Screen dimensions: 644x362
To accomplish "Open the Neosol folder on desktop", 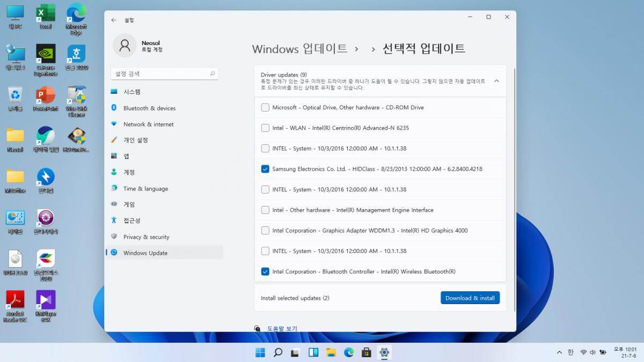I will (x=15, y=140).
